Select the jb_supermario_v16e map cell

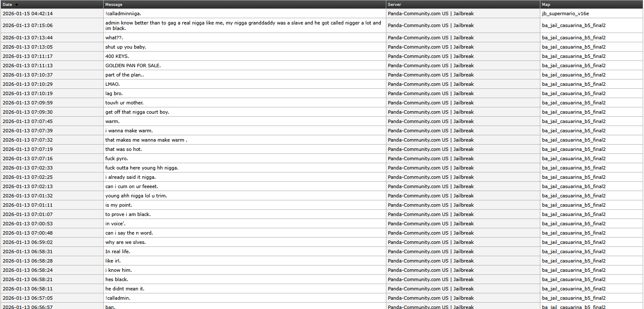coord(565,14)
